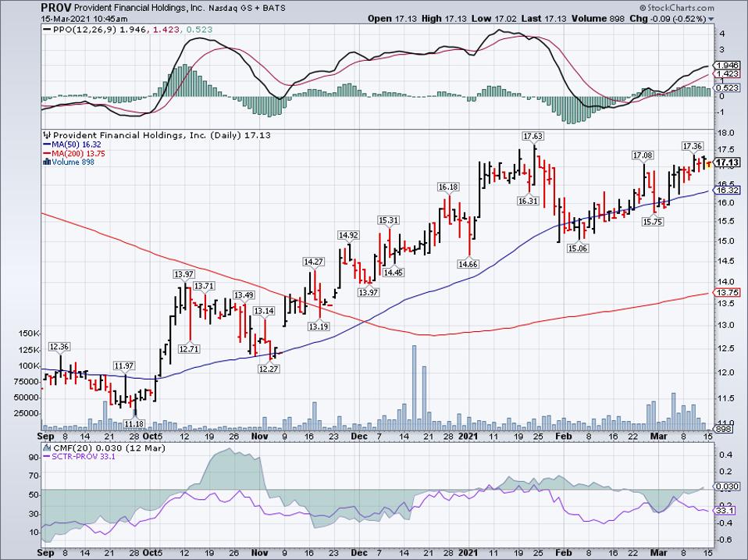
Task: Click the 13.71 price label
Action: click(204, 286)
